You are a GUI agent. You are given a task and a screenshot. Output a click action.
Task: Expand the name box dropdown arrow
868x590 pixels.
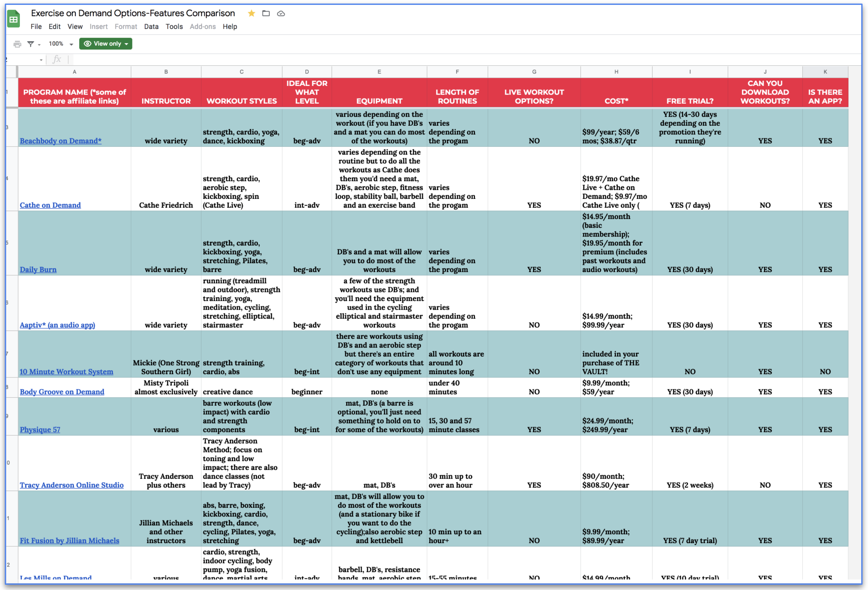tap(41, 60)
